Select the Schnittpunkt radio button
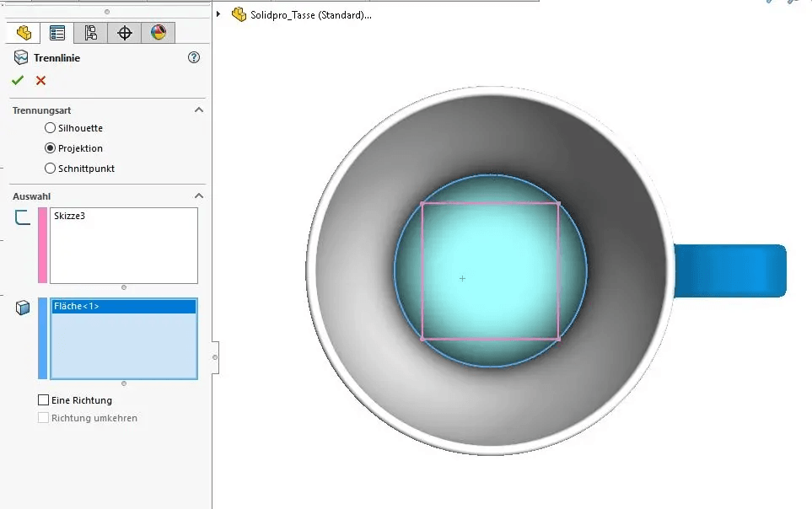 (50, 169)
